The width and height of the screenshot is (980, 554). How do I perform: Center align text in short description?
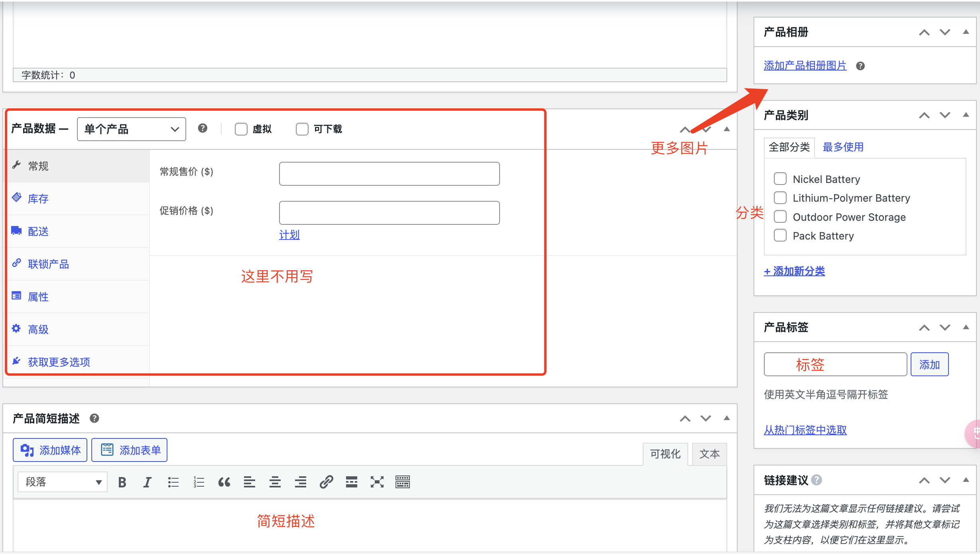pos(275,482)
